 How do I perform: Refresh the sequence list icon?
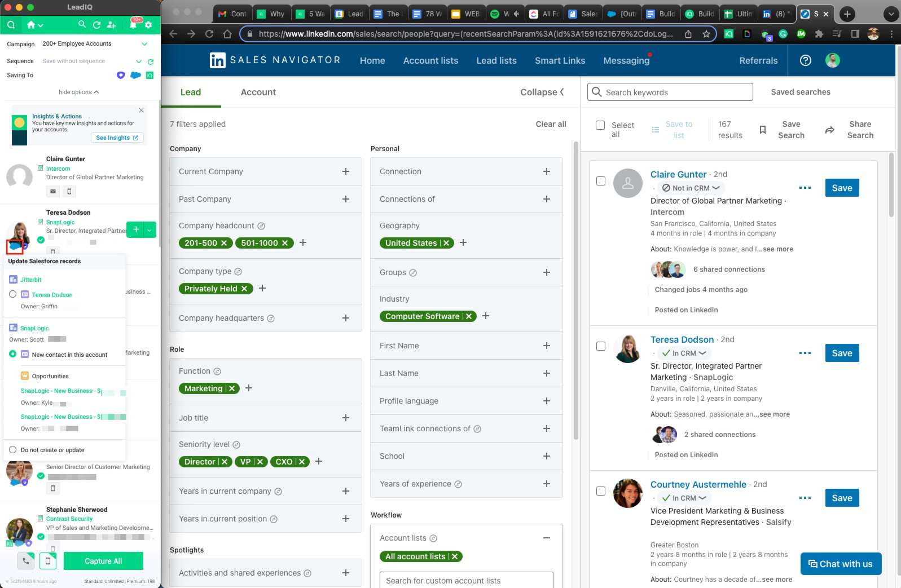click(x=151, y=61)
